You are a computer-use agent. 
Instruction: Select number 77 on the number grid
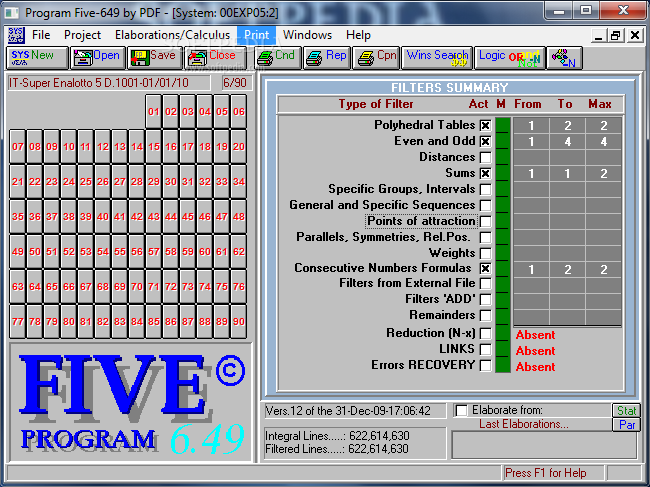18,321
